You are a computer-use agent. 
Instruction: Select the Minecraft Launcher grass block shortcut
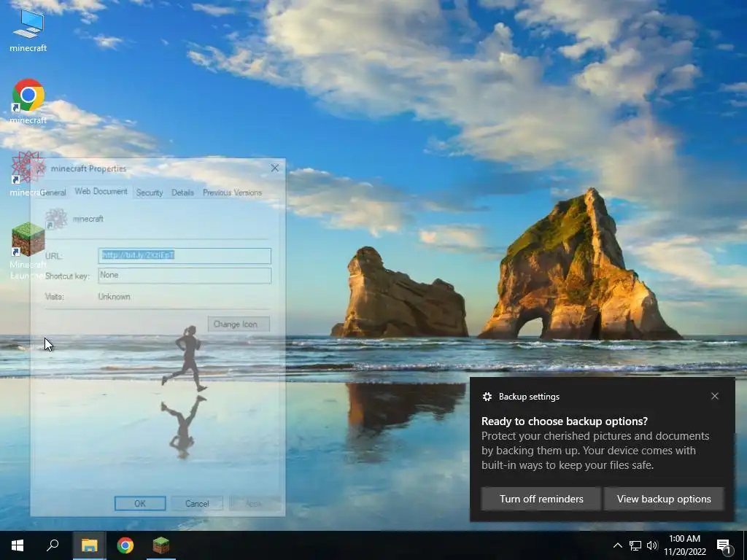pyautogui.click(x=28, y=249)
